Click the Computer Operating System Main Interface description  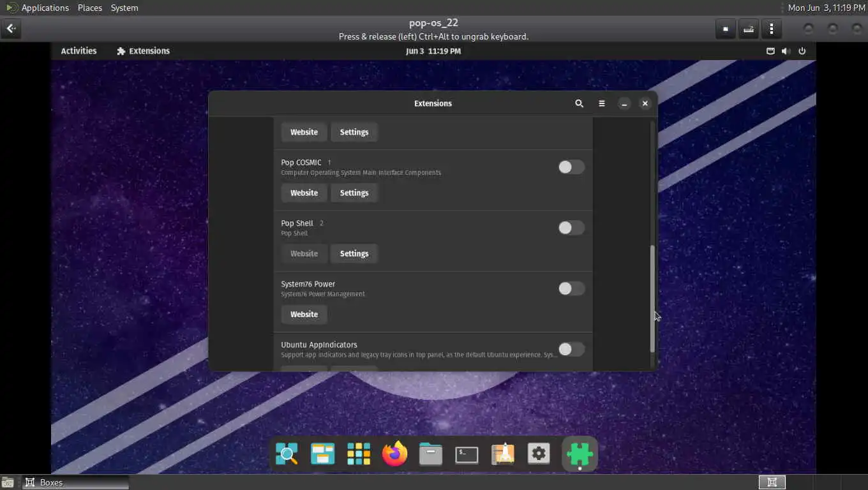coord(361,173)
